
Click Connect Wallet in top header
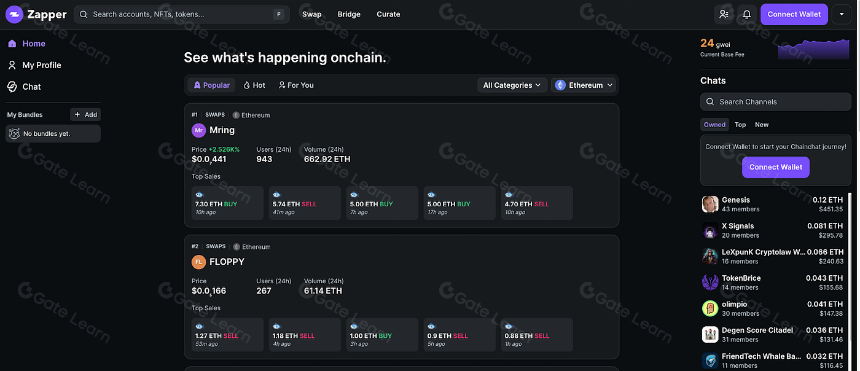[794, 14]
